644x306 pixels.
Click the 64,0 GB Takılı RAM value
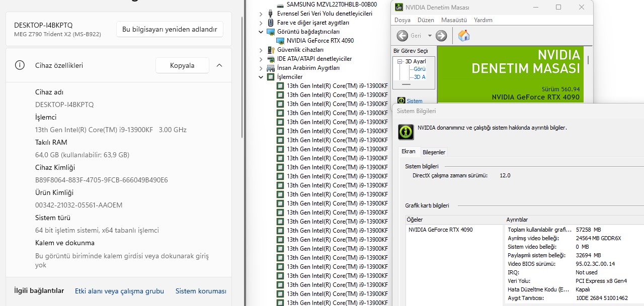[x=82, y=155]
